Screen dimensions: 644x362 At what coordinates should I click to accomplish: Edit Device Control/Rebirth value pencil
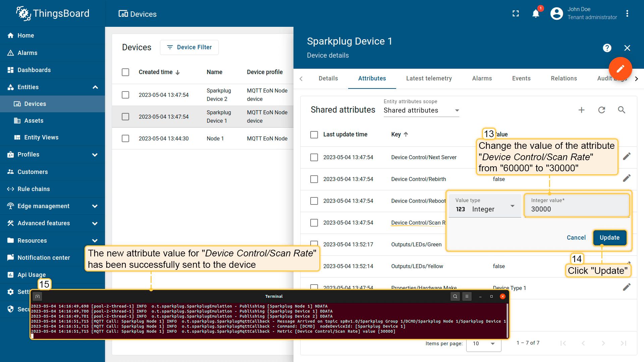pyautogui.click(x=627, y=178)
